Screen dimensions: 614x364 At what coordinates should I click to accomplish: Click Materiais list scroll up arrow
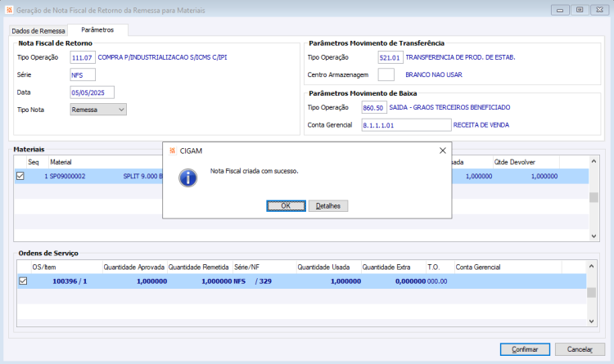point(594,161)
